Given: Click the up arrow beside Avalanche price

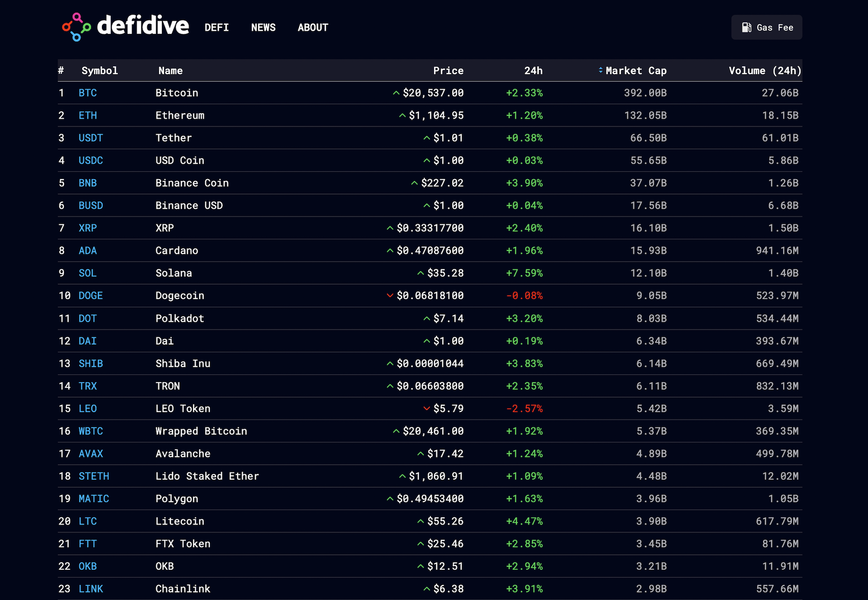Looking at the screenshot, I should [421, 454].
